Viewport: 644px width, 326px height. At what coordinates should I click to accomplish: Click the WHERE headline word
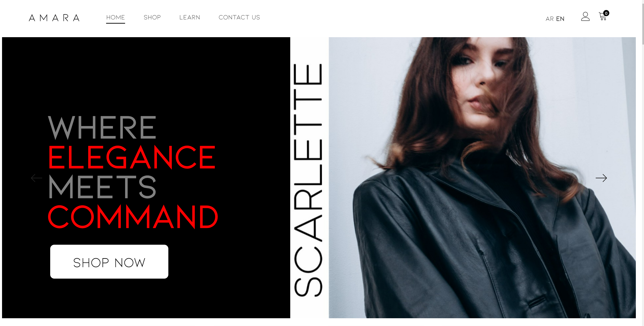[102, 128]
